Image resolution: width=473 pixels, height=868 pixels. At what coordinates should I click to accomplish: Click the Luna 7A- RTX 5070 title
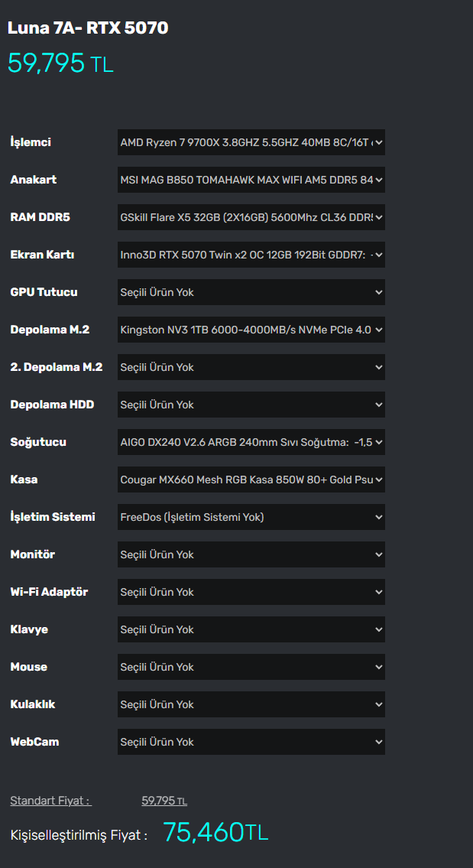point(88,28)
